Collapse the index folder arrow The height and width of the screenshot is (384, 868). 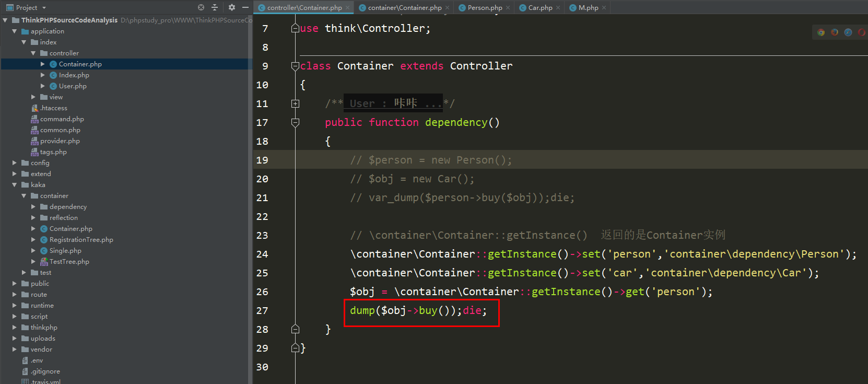click(24, 42)
